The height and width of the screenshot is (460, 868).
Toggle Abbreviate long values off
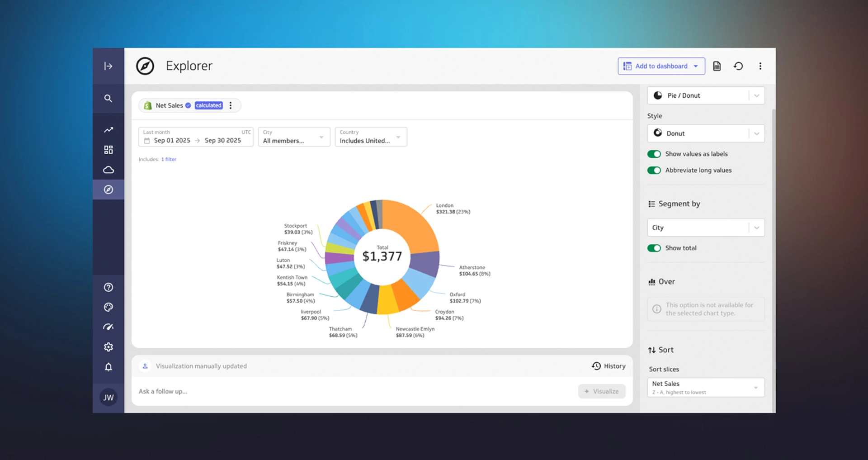point(654,171)
